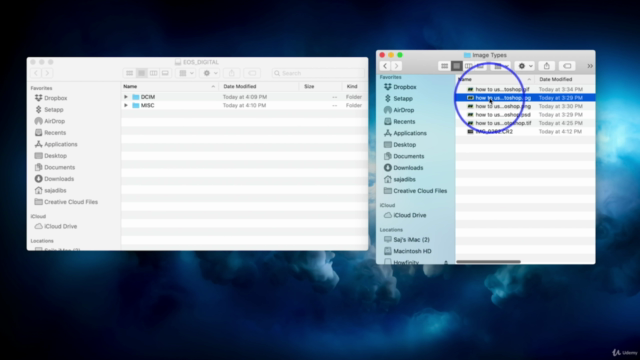640x360 pixels.
Task: Open Creative Cloud Files in EOS_DIGITAL sidebar
Action: (x=66, y=202)
